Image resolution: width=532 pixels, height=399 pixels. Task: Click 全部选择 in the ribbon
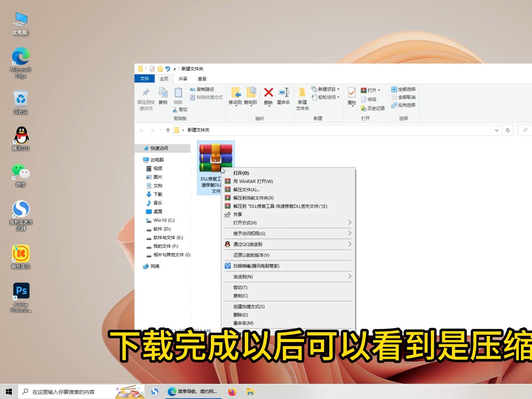[403, 89]
